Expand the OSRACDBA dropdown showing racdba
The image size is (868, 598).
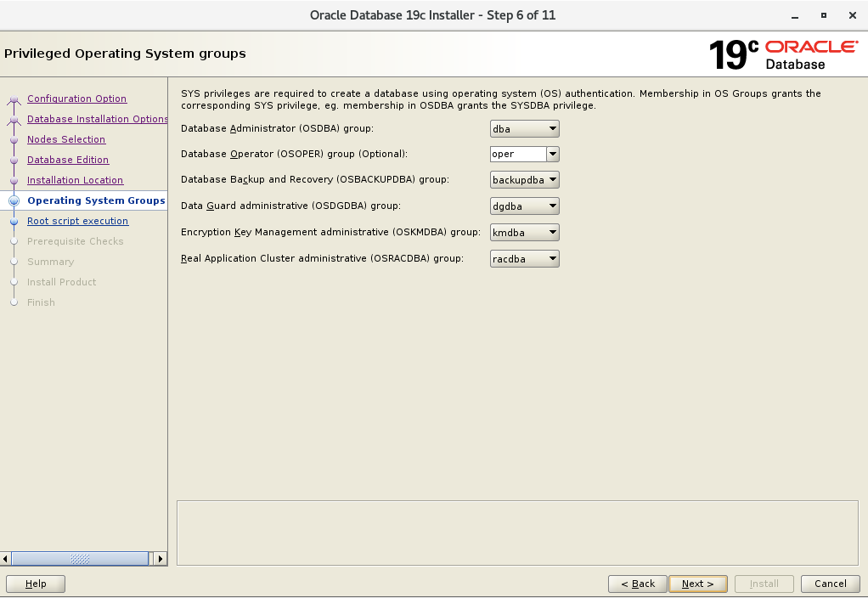point(524,258)
